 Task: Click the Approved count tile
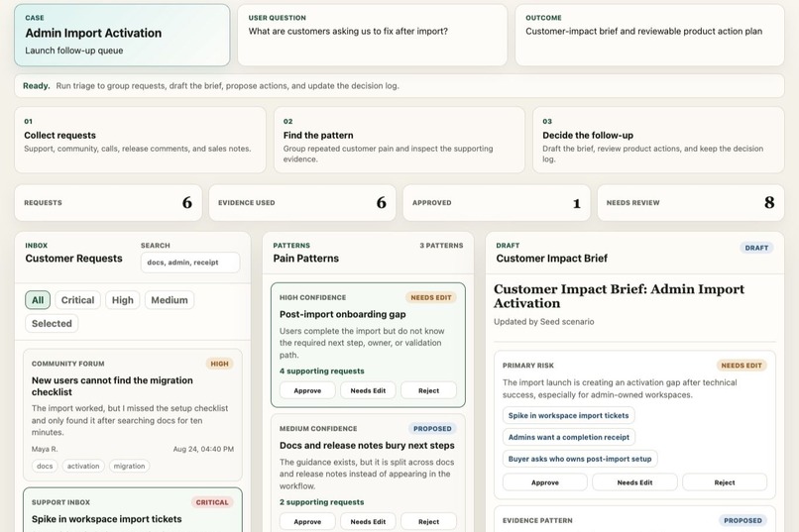(x=497, y=203)
